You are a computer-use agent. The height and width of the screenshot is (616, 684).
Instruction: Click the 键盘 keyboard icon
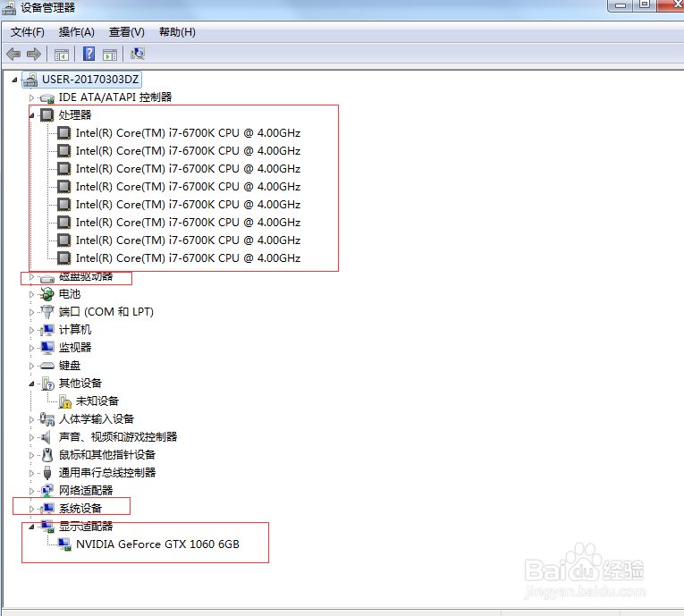pos(47,366)
